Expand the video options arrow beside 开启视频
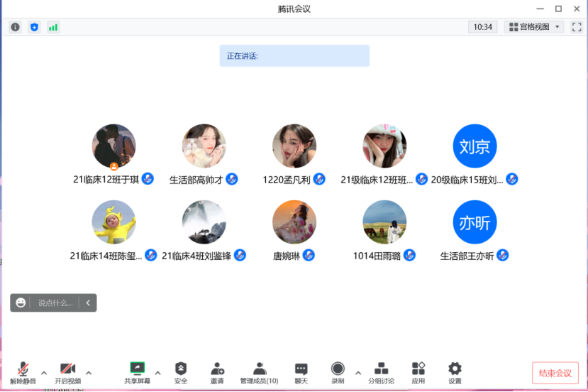Viewport: 588px width, 392px height. click(89, 372)
